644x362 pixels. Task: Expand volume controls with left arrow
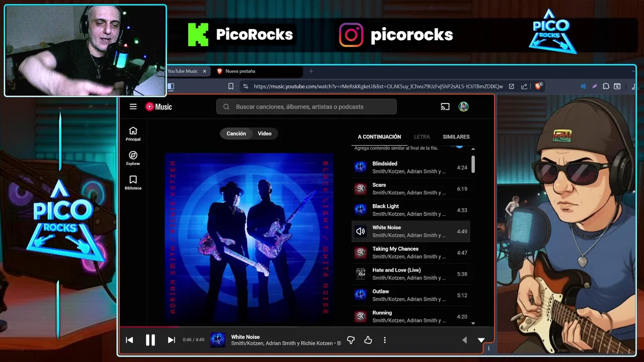click(464, 340)
